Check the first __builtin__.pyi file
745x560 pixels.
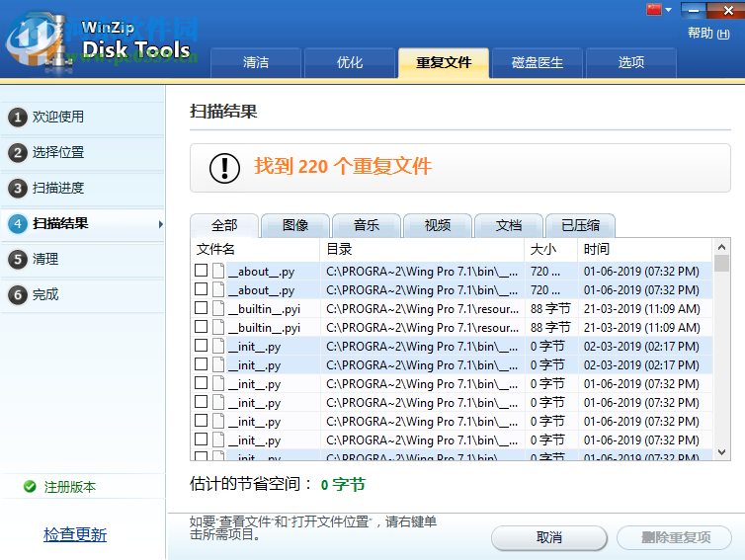coord(201,308)
